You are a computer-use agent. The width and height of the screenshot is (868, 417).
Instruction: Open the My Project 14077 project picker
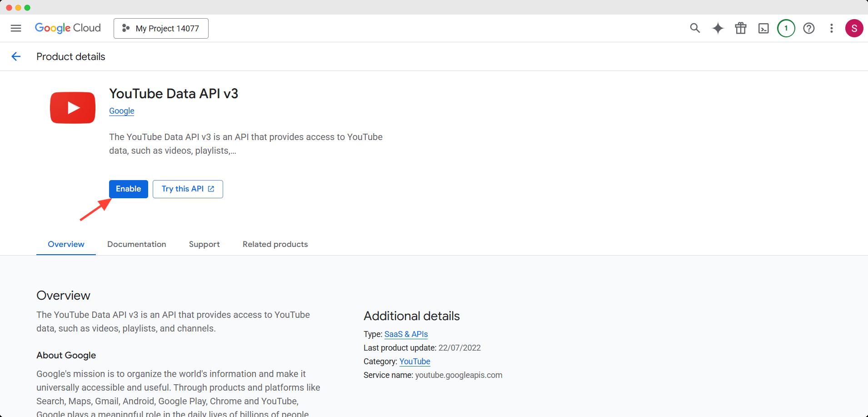(x=161, y=28)
